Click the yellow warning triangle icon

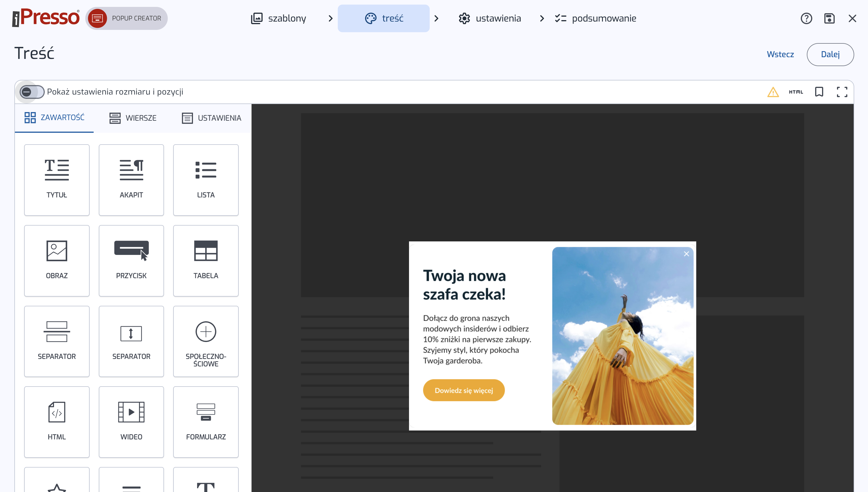pos(773,92)
